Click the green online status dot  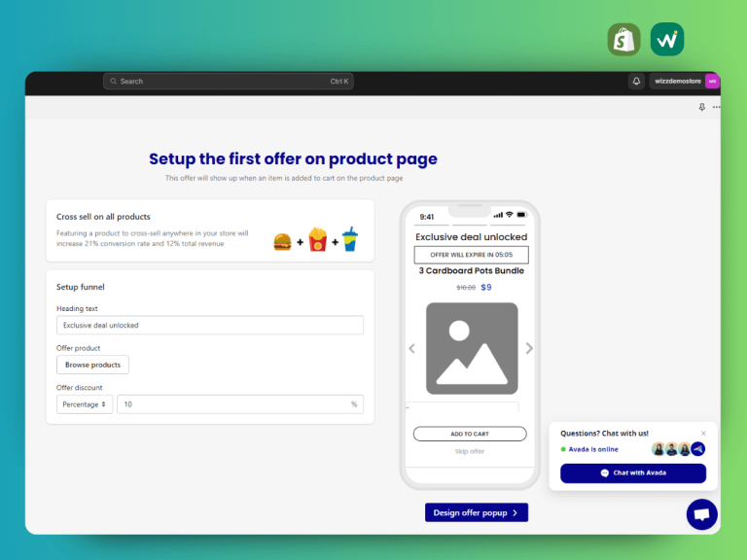[563, 449]
